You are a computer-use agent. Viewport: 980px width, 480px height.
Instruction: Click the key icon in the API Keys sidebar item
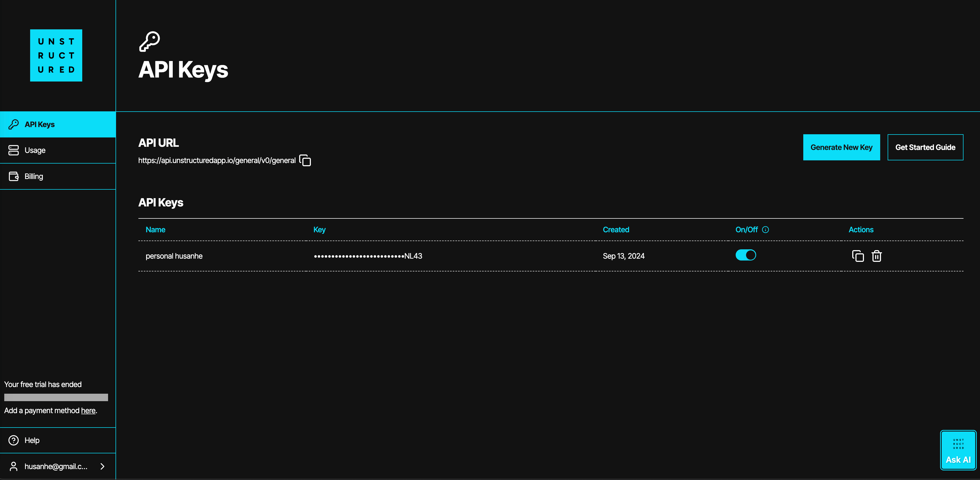[x=14, y=124]
